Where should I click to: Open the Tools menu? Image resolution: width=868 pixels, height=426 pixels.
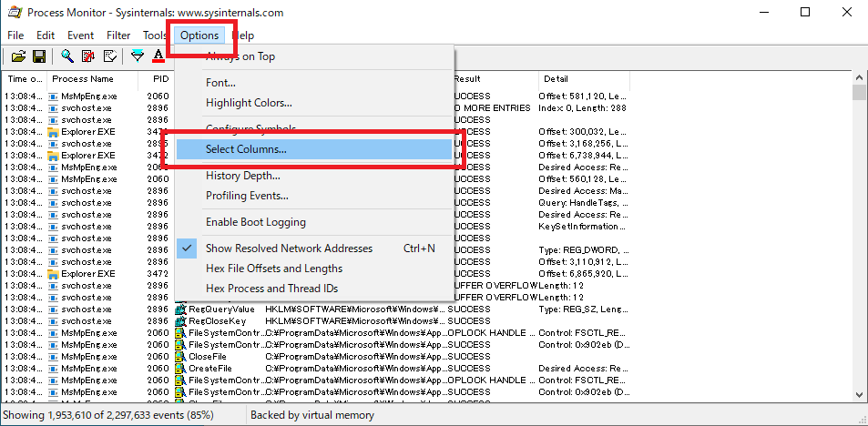155,35
